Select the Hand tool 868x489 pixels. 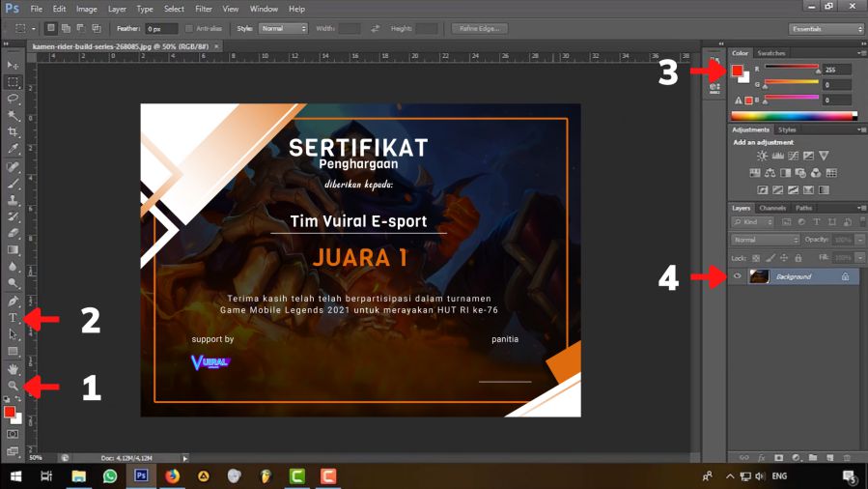[13, 369]
